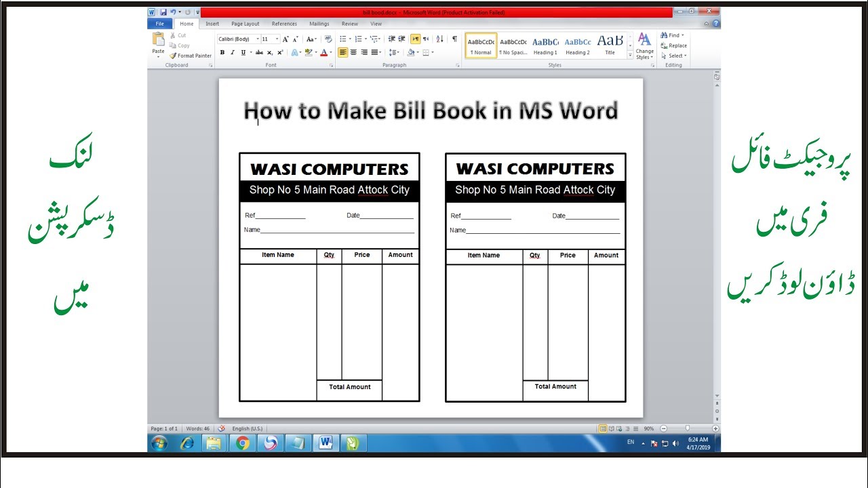Expand the Styles gallery More arrow
Viewport: 868px width, 488px height.
[x=631, y=56]
